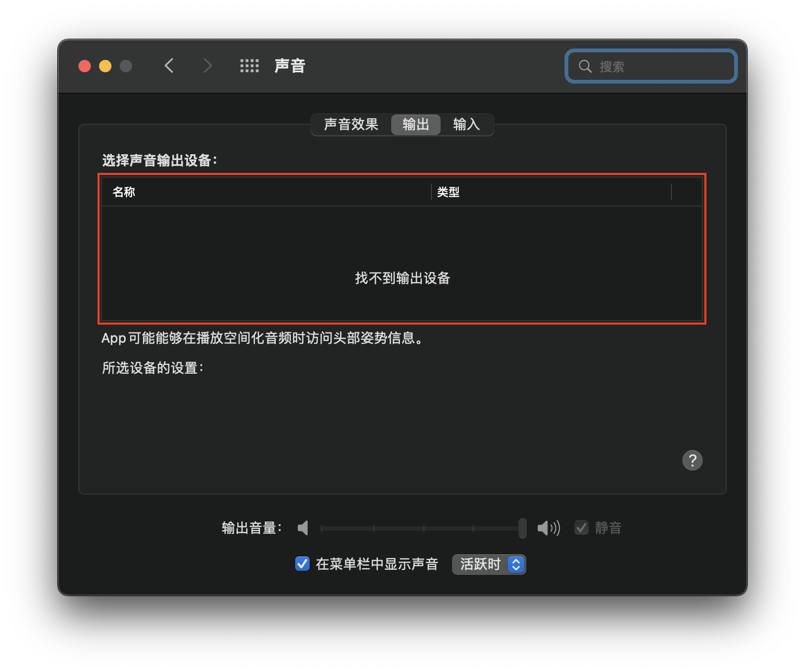
Task: Click the high volume speaker icon
Action: [x=548, y=528]
